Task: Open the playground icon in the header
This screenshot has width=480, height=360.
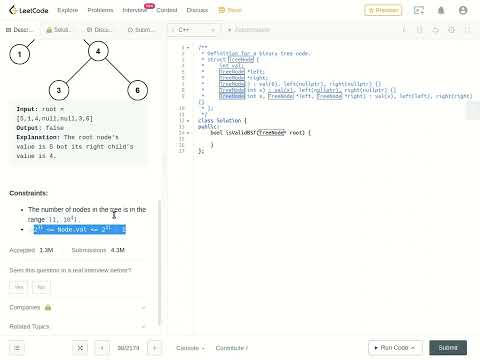Action: (x=419, y=10)
